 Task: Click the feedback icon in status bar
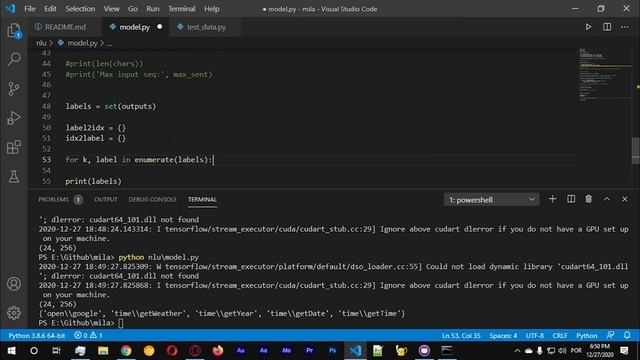(611, 336)
